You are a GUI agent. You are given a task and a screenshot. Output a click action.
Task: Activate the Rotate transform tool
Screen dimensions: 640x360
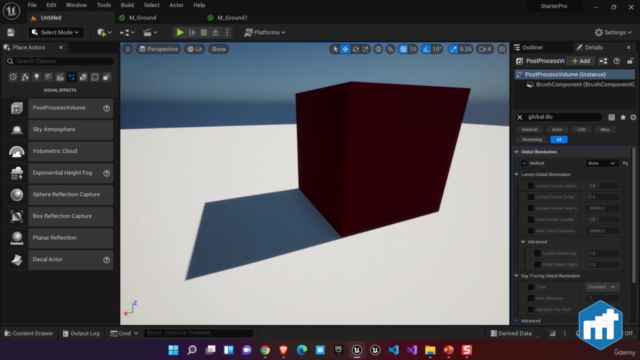click(356, 49)
